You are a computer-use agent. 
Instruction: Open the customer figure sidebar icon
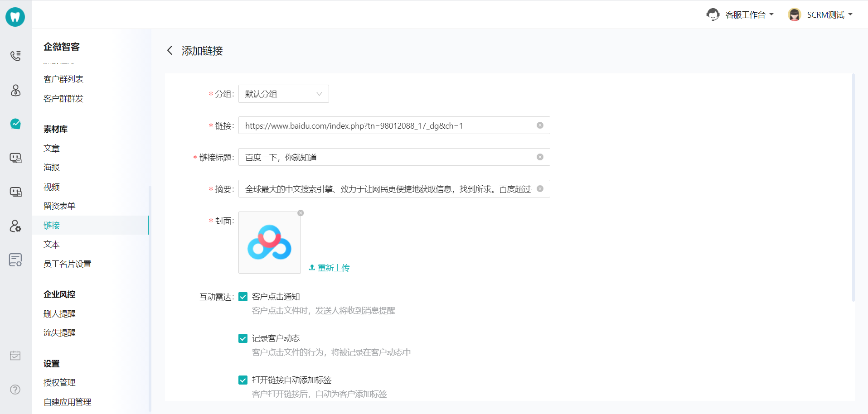coord(15,90)
